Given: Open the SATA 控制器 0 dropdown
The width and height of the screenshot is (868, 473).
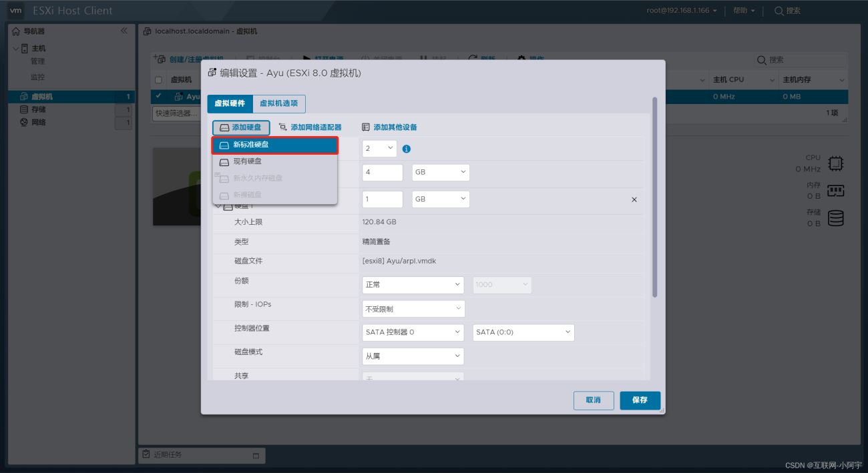Looking at the screenshot, I should tap(413, 332).
